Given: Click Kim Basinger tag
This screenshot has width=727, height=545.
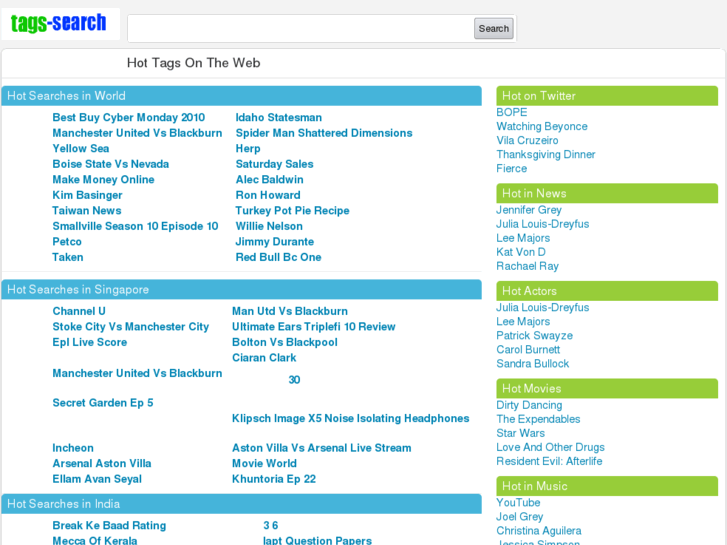Looking at the screenshot, I should 87,195.
